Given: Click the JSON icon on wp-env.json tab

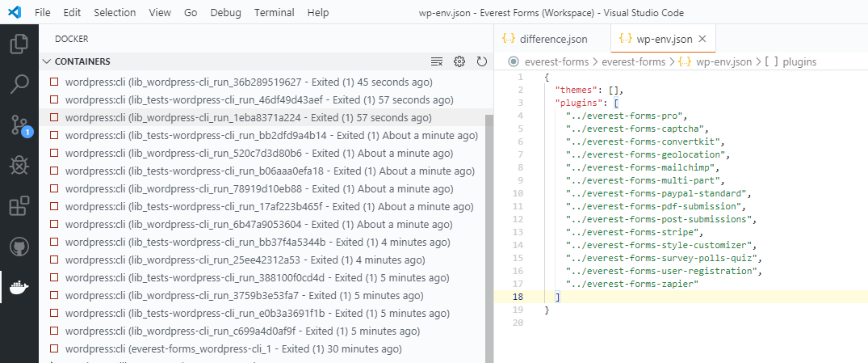Looking at the screenshot, I should click(x=626, y=39).
